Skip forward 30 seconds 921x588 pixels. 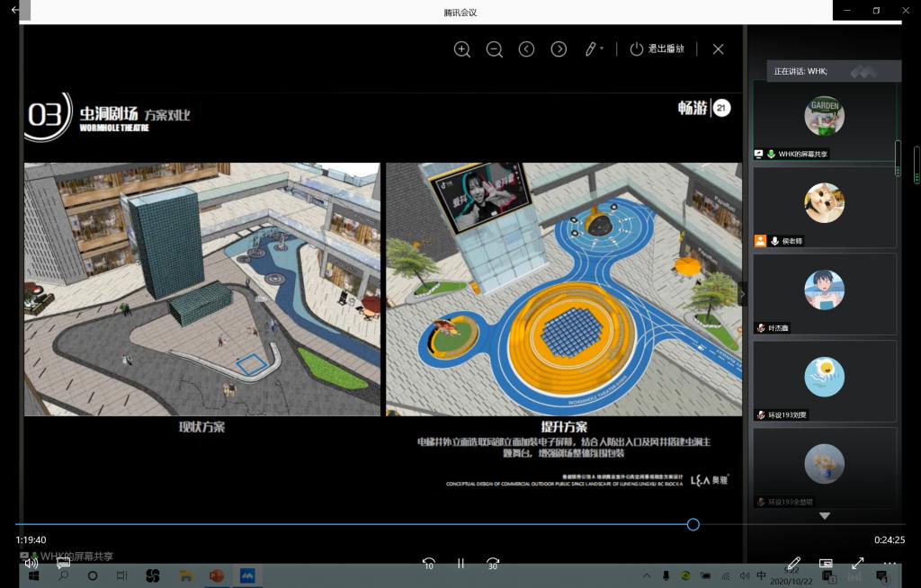[493, 564]
